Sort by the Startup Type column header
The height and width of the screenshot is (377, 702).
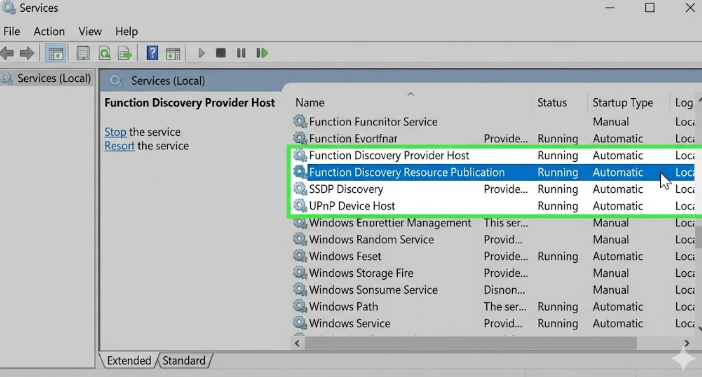(x=622, y=103)
